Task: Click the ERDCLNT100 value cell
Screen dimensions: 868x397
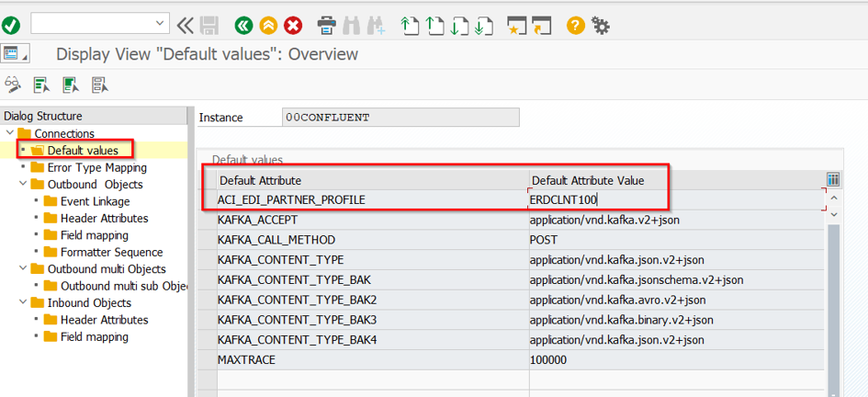Action: 676,200
